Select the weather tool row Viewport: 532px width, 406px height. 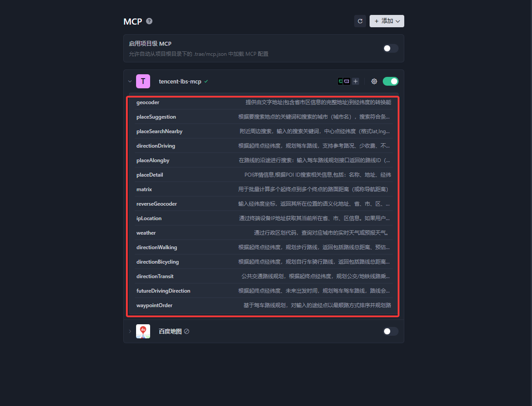click(x=263, y=233)
